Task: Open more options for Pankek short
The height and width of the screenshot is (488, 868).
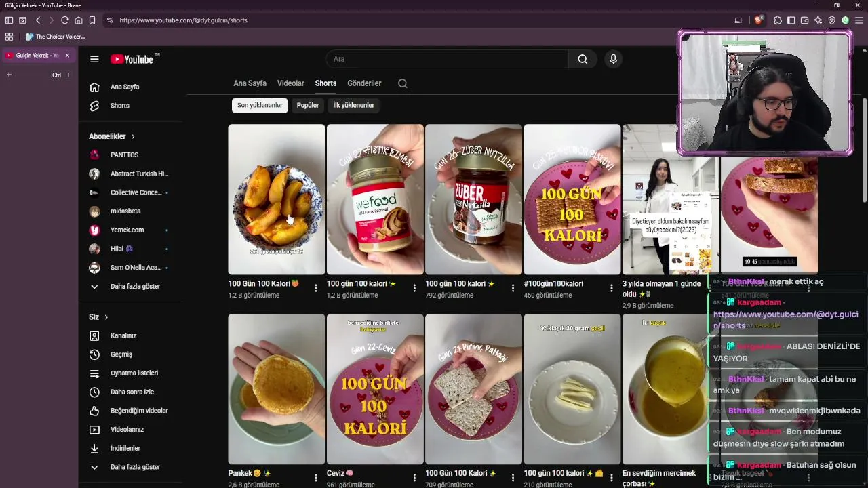Action: [x=315, y=478]
